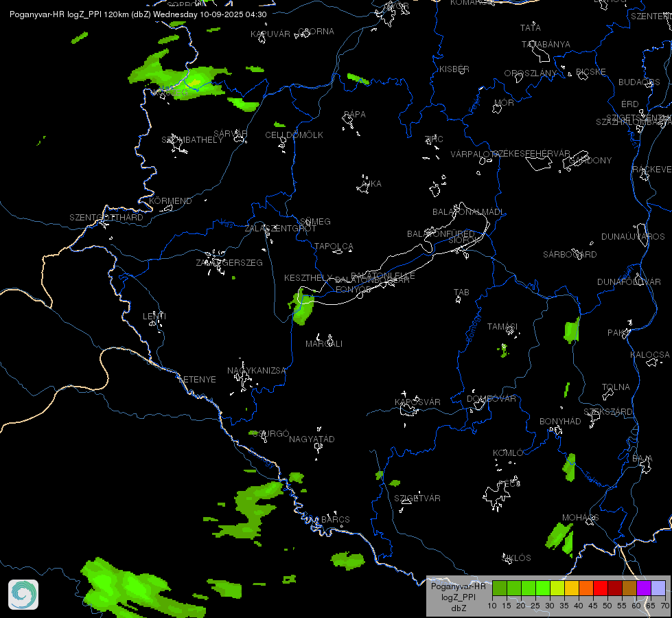Click the MÓR town label

pyautogui.click(x=504, y=102)
